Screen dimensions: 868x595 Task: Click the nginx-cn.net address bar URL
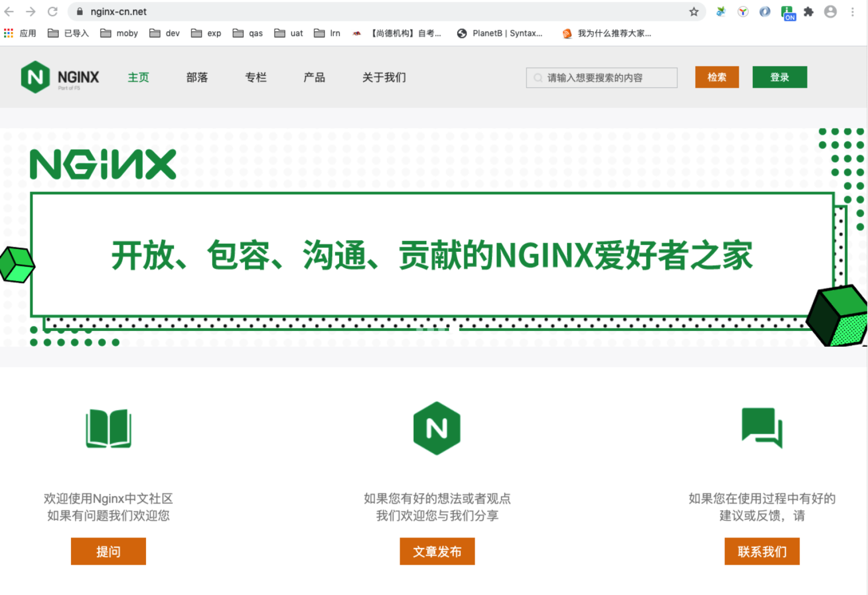tap(119, 12)
